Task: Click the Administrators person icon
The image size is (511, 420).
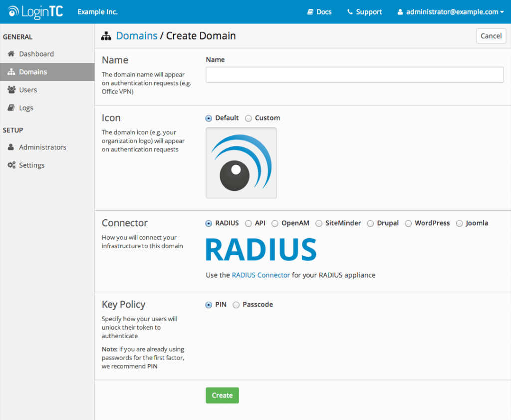Action: click(x=11, y=147)
